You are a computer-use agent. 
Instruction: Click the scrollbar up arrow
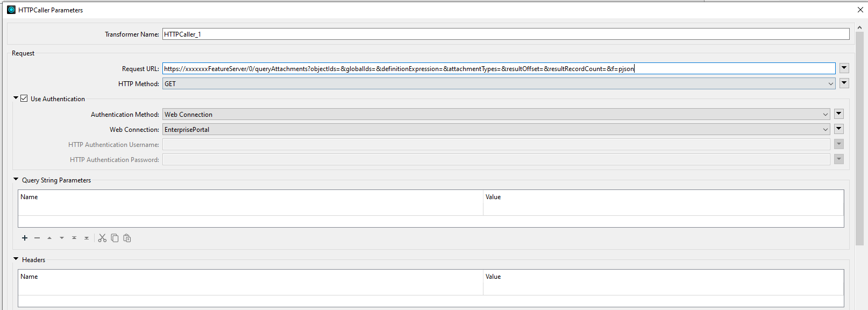(859, 27)
